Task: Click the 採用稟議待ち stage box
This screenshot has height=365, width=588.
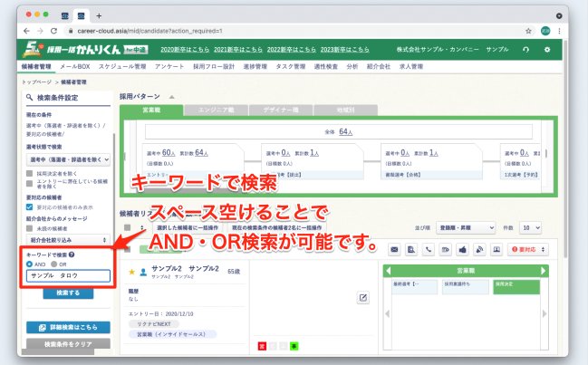Action: tap(466, 287)
